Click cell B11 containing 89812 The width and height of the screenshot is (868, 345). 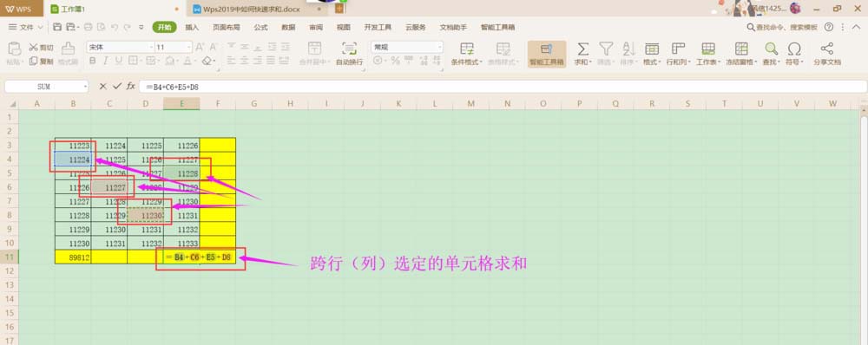point(73,257)
